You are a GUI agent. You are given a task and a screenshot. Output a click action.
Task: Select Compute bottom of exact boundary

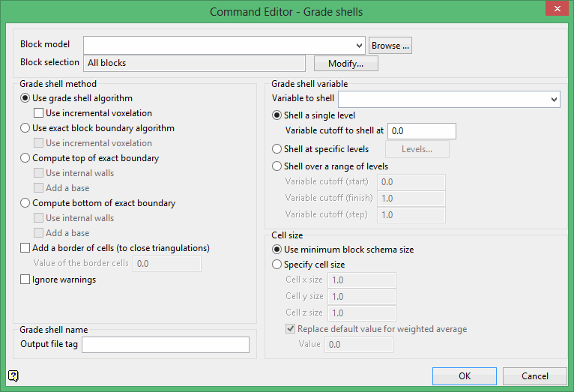pos(26,203)
